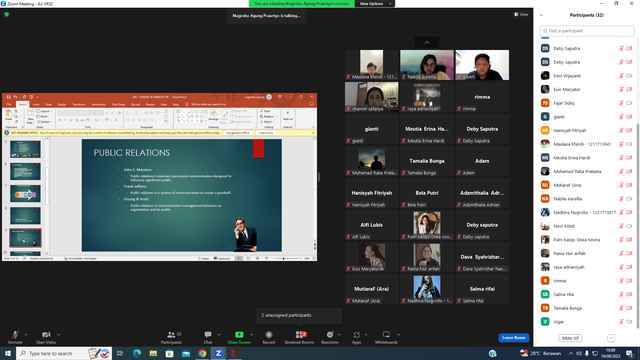The image size is (640, 360).
Task: Open the three-dots more button beside Mute All
Action: point(611,338)
